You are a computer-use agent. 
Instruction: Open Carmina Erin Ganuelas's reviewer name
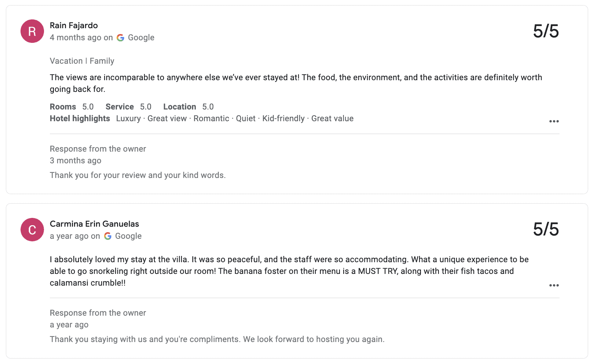94,224
